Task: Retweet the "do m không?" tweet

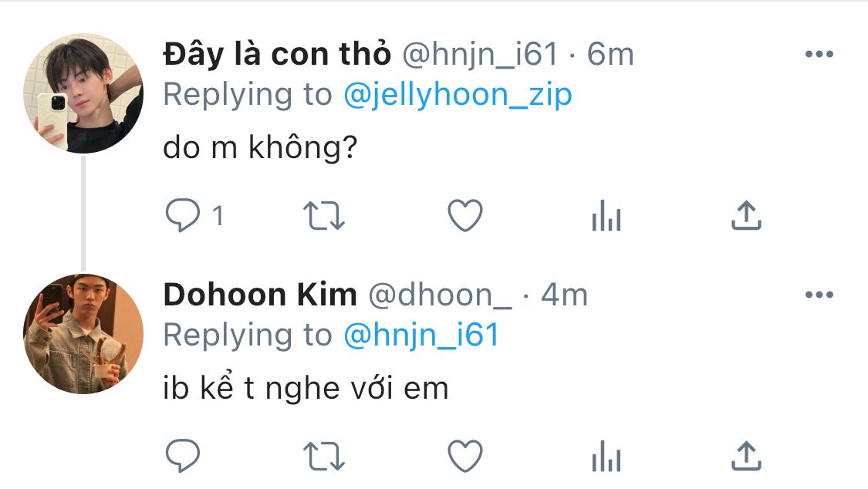Action: (x=324, y=216)
